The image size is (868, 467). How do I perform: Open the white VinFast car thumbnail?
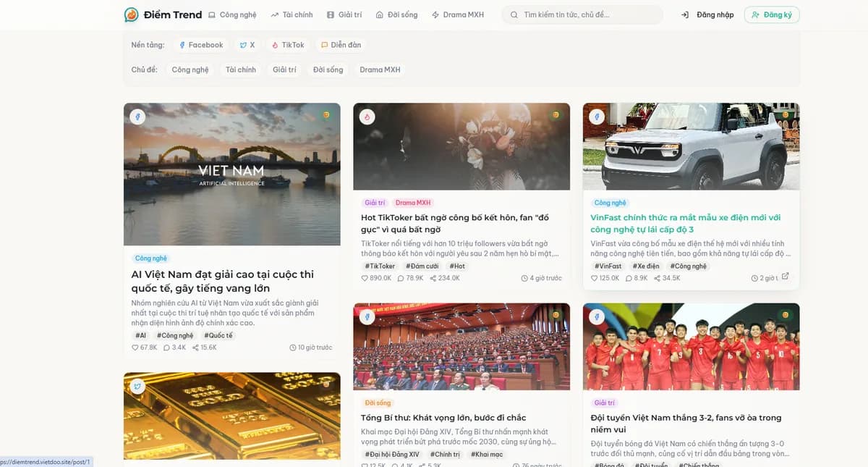pyautogui.click(x=692, y=146)
